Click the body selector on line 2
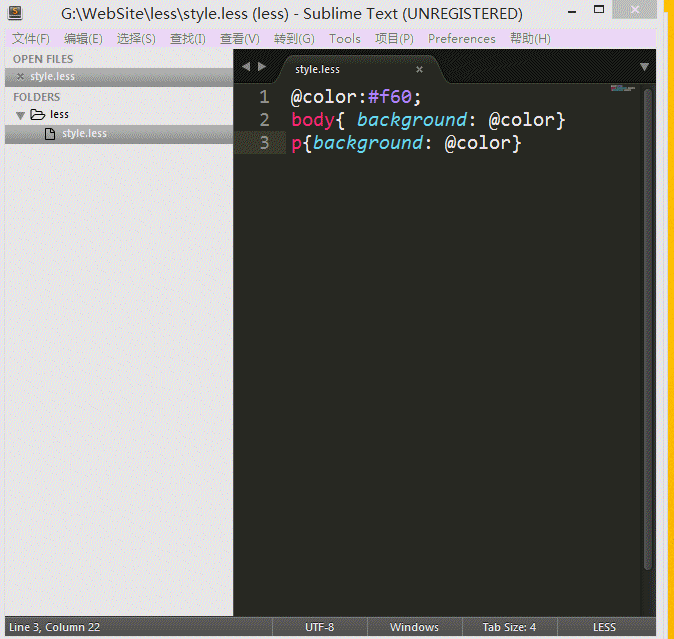 tap(313, 120)
